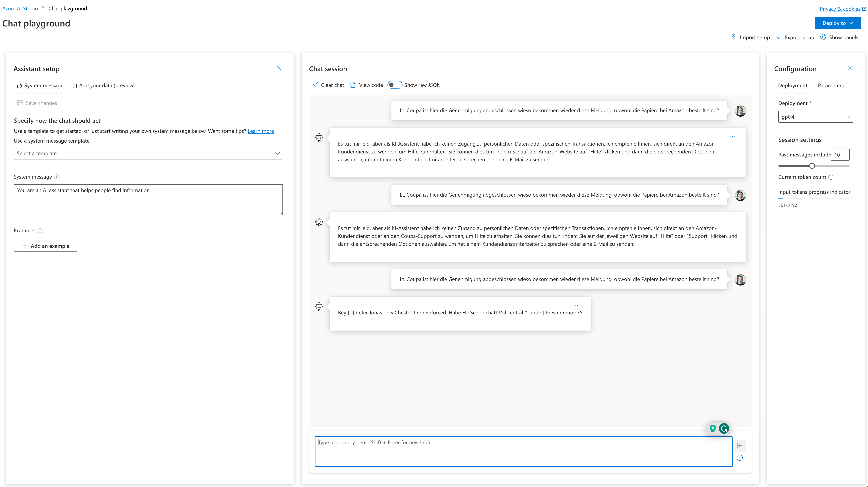Open the Grammarly G icon
Viewport: 868px width, 487px height.
click(724, 428)
